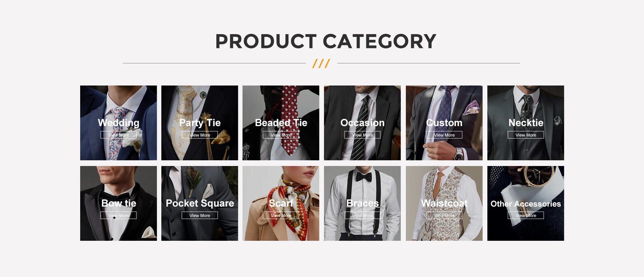Click View More under Other Accessories
Screen dimensions: 644x277
coord(526,215)
